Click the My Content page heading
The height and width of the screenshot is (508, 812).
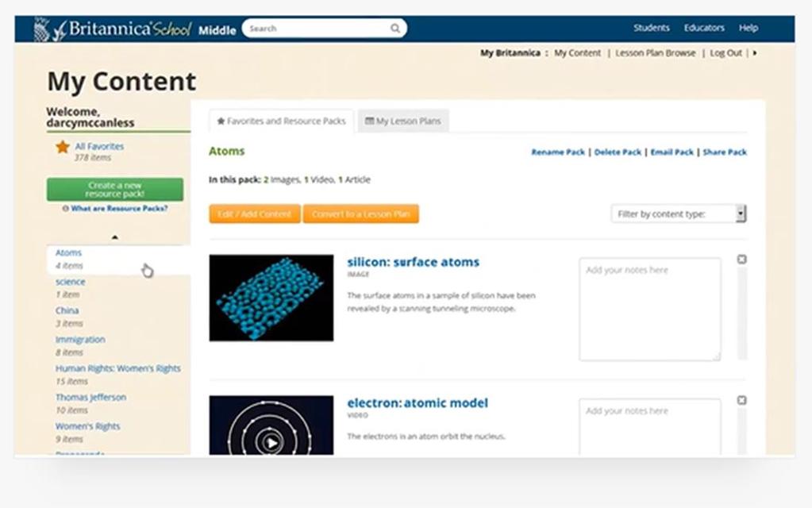pos(121,81)
